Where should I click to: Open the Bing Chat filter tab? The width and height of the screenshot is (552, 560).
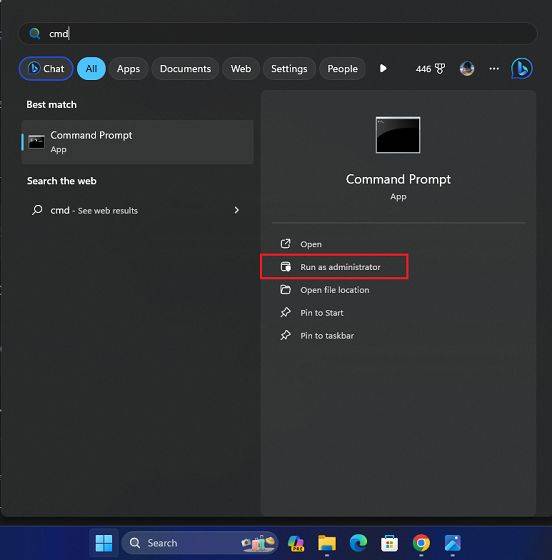(x=46, y=69)
